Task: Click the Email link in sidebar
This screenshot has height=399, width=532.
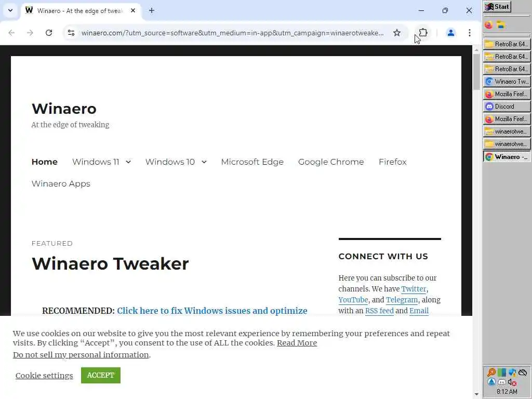Action: click(x=419, y=311)
